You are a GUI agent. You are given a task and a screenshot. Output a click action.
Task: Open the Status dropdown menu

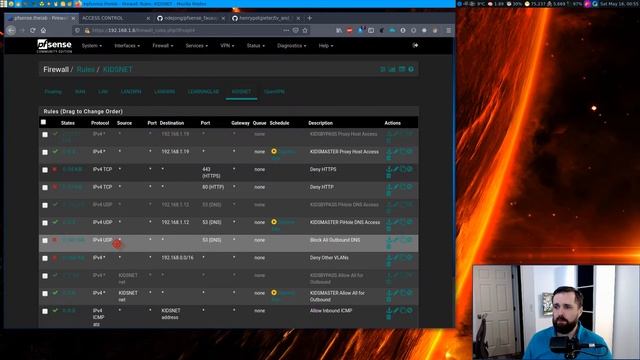[x=256, y=46]
